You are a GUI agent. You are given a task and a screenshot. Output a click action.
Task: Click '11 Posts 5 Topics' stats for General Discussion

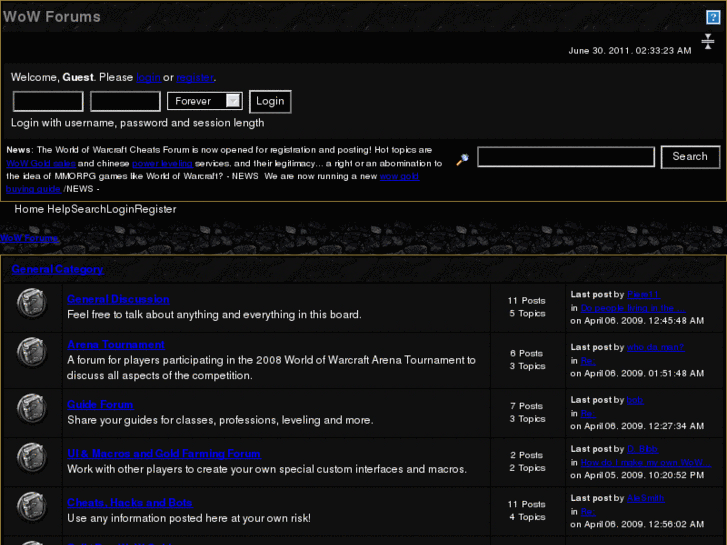point(527,307)
